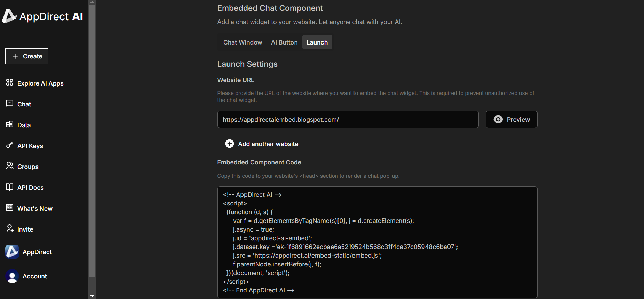Click the Invite person-plus icon
644x299 pixels.
(x=10, y=228)
